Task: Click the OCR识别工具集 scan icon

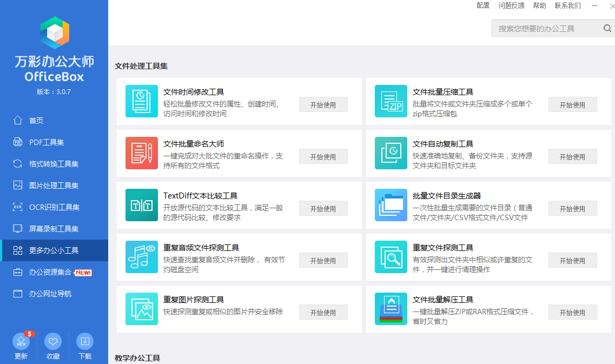Action: coord(18,207)
